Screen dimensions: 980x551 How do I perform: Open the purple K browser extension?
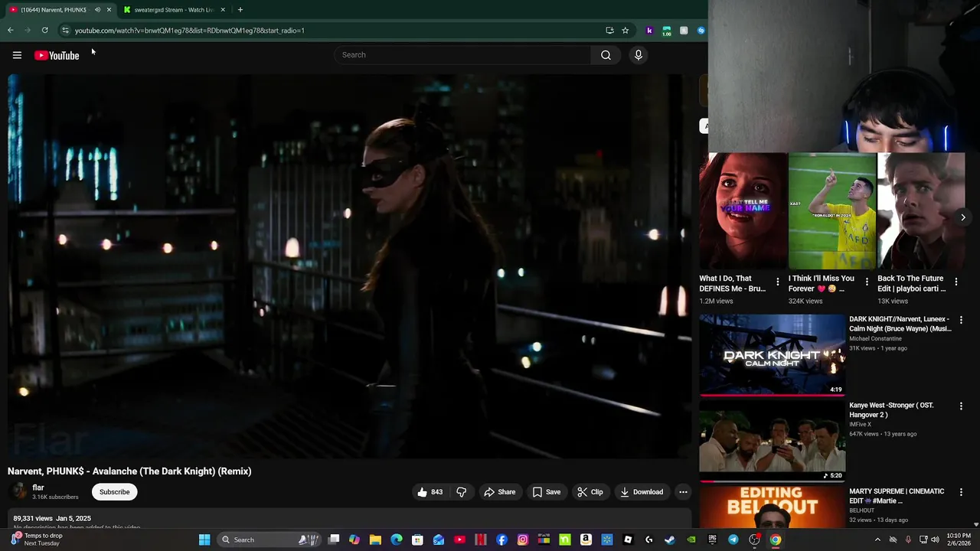(x=649, y=31)
